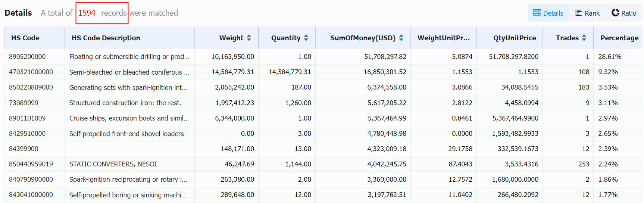Click 'Spark-ignition reciprocating or rotary i...'

128,179
